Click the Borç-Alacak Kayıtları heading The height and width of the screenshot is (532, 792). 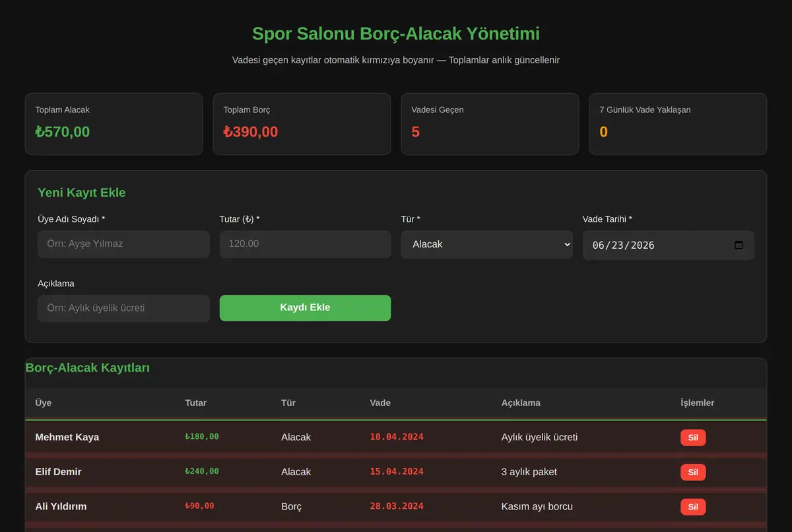coord(88,368)
